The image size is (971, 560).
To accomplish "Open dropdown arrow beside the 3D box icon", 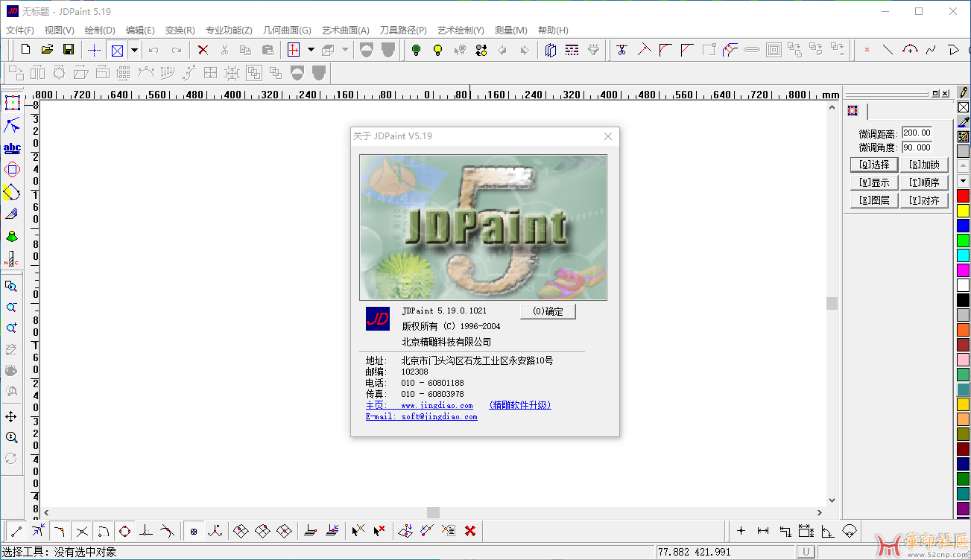I will point(345,50).
